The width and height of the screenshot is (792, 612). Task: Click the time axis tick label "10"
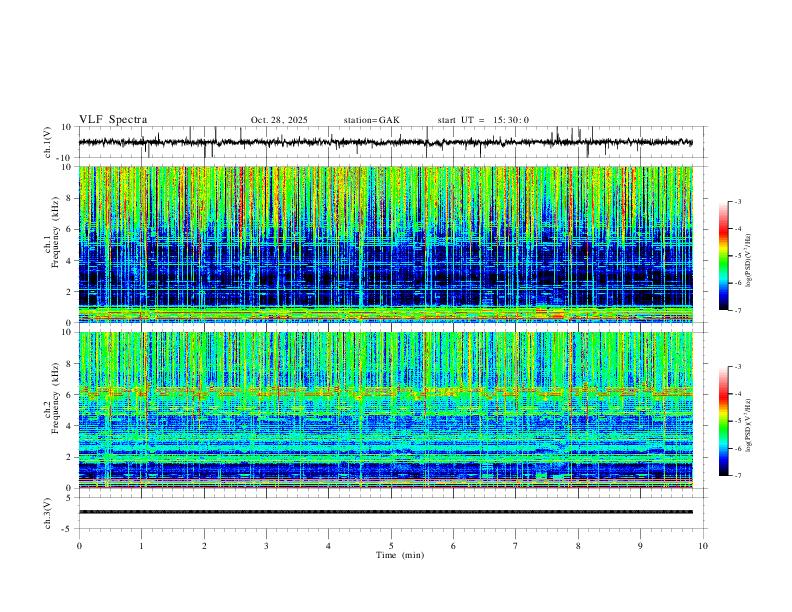[x=703, y=546]
